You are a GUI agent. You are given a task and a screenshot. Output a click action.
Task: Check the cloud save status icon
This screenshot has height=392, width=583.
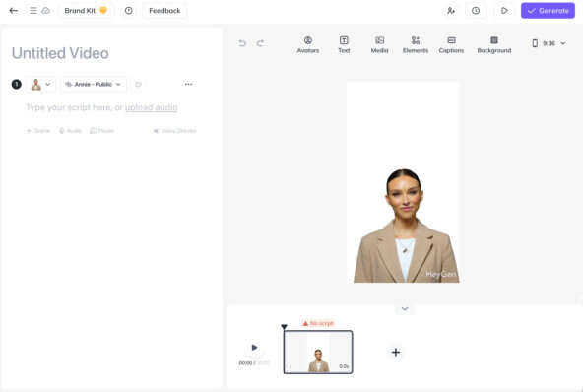click(x=45, y=11)
